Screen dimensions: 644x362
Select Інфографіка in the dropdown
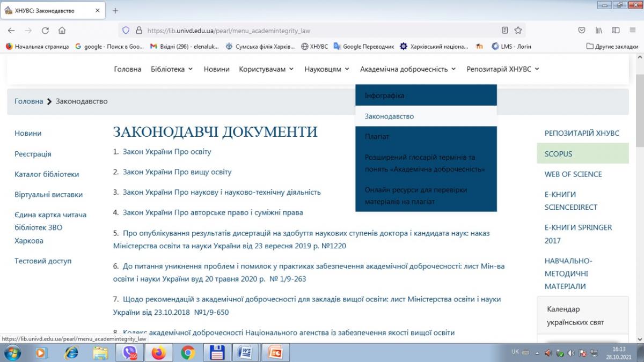(426, 95)
